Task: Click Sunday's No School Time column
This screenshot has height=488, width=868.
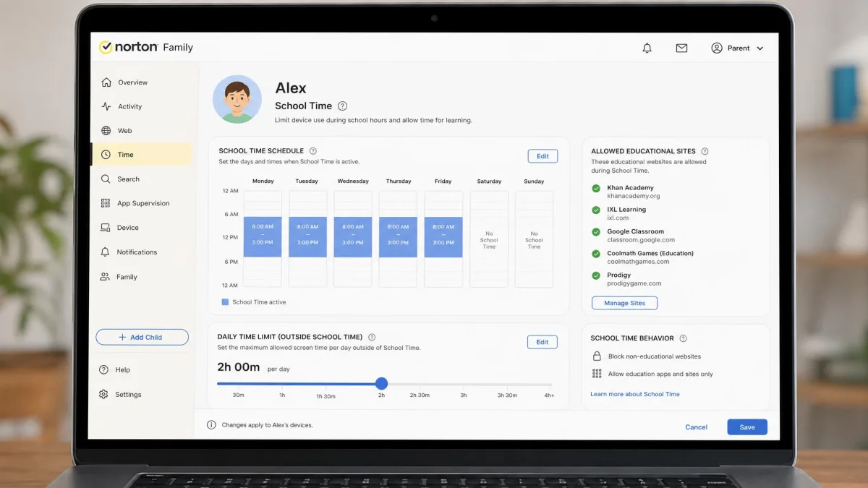Action: coord(534,239)
